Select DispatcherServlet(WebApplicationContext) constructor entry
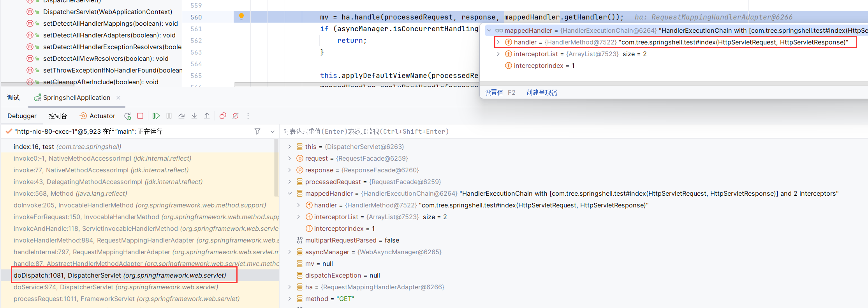This screenshot has height=308, width=868. (x=107, y=12)
